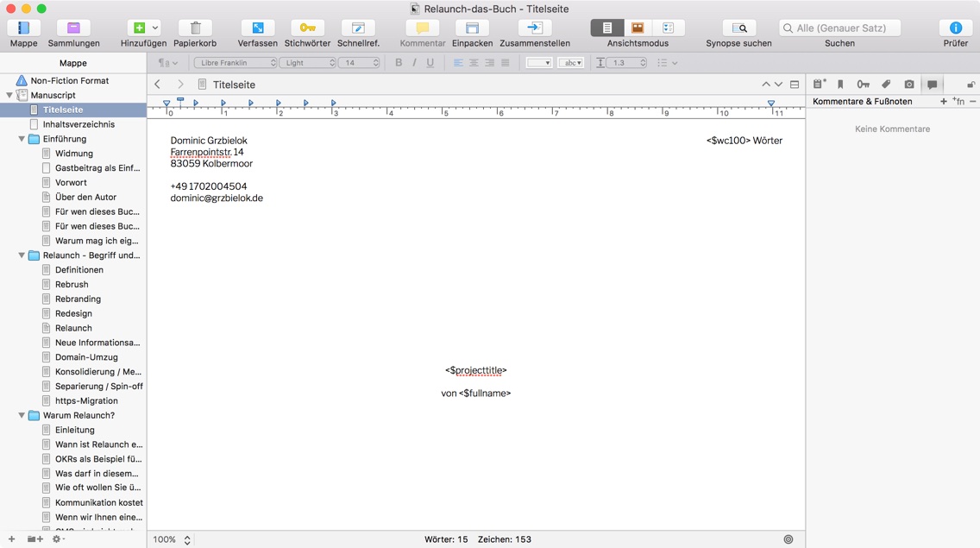Open font size 14 dropdown
Screen dimensions: 980x548
(359, 62)
